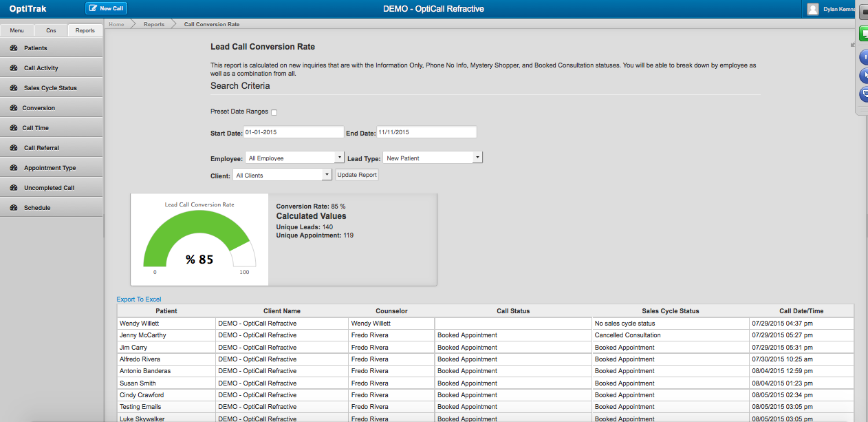
Task: Click the Lead Call Conversion Rate gauge chart
Action: click(199, 239)
